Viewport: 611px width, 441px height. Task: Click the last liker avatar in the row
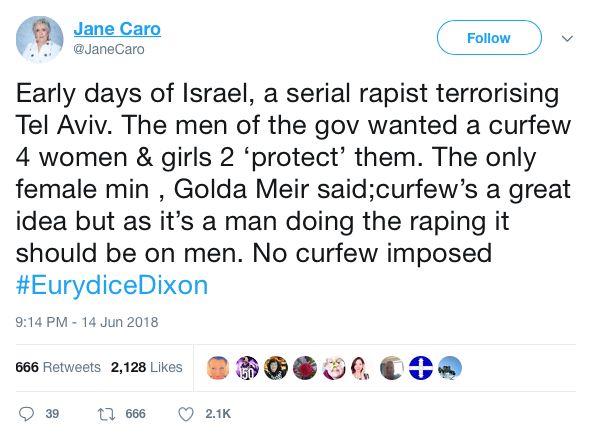point(450,367)
